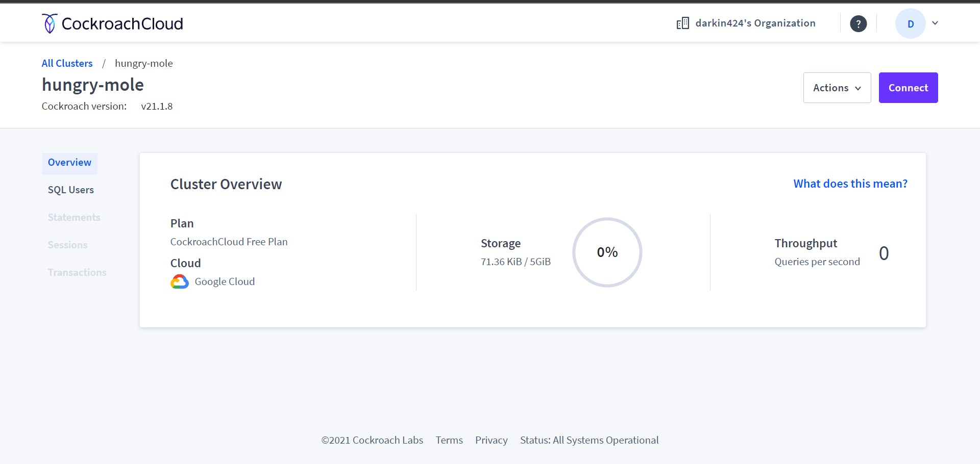Image resolution: width=980 pixels, height=464 pixels.
Task: Open the Statements sidebar item
Action: click(74, 217)
